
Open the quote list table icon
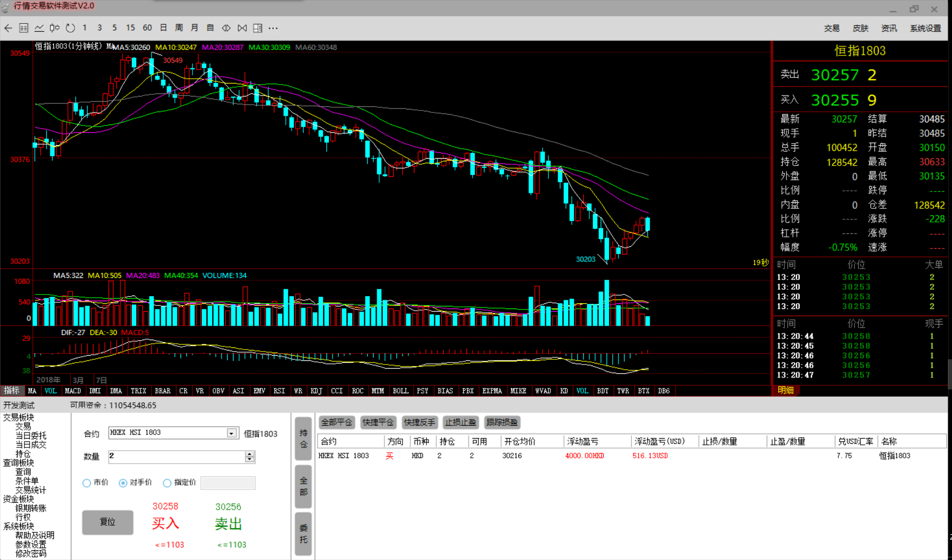(24, 28)
